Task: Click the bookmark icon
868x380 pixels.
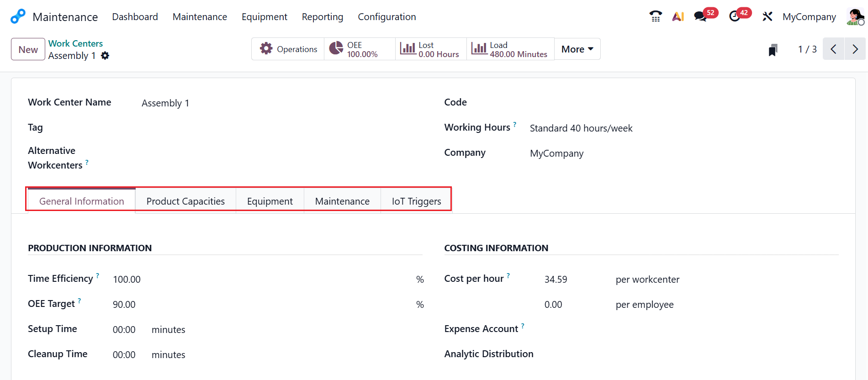Action: [x=773, y=50]
